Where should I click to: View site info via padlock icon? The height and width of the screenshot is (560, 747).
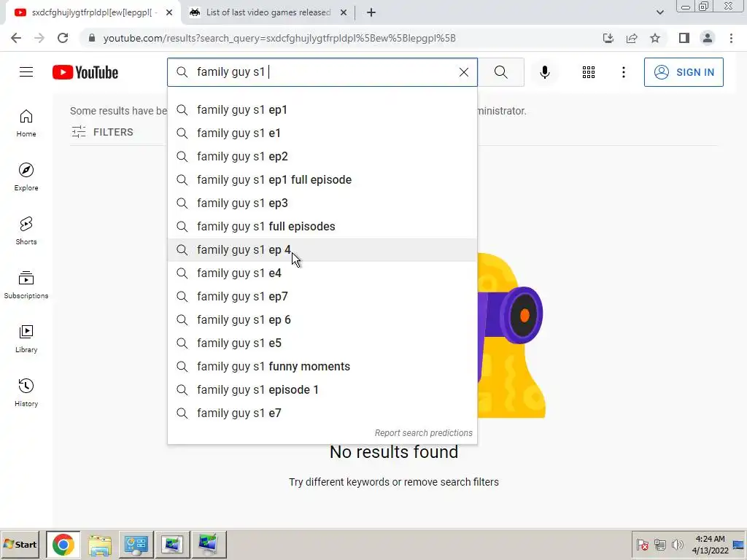92,38
